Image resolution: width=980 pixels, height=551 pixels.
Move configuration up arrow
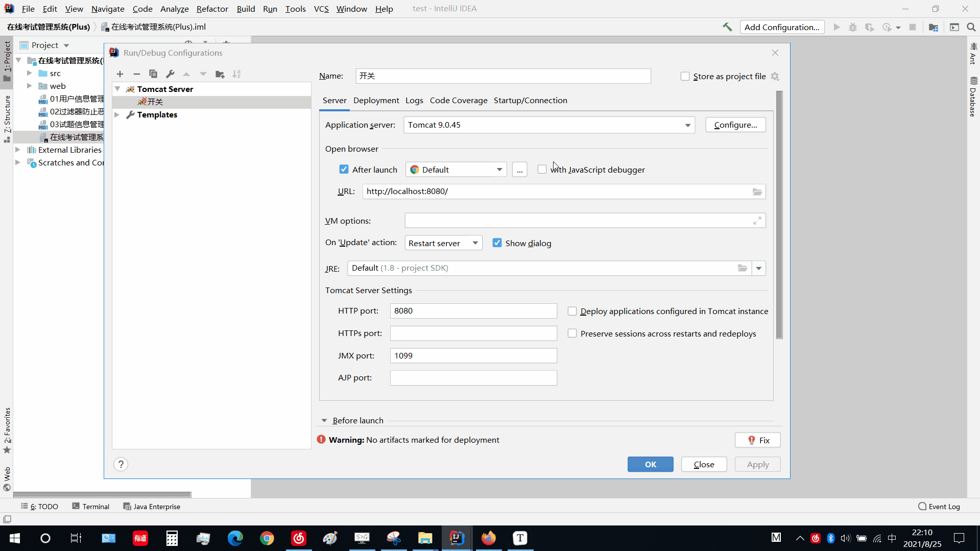pyautogui.click(x=186, y=74)
